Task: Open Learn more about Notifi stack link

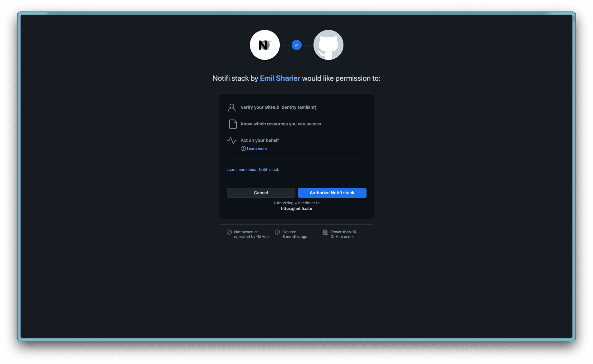Action: click(x=253, y=170)
